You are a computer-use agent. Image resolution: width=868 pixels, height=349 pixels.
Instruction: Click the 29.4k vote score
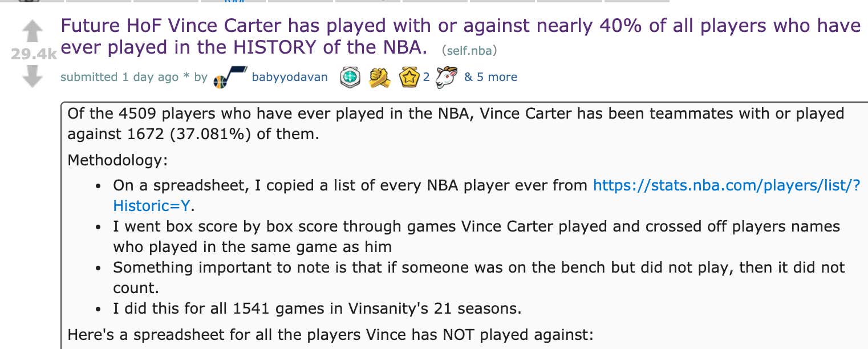(33, 54)
